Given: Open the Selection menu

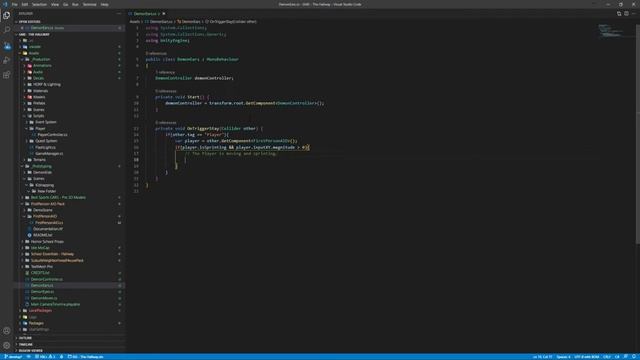Looking at the screenshot, I should 39,4.
